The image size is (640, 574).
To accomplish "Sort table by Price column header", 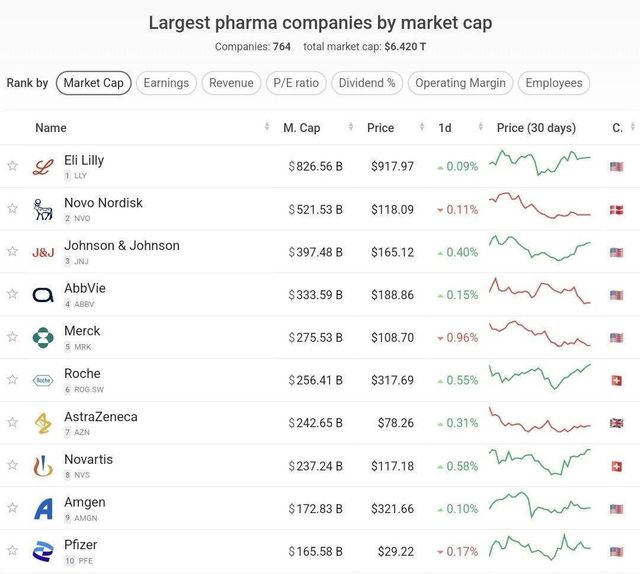I will coord(380,128).
